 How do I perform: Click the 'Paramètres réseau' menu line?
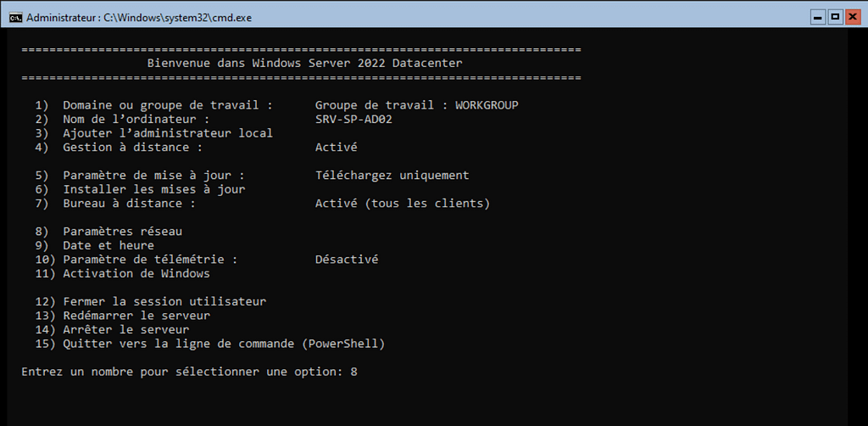point(122,231)
